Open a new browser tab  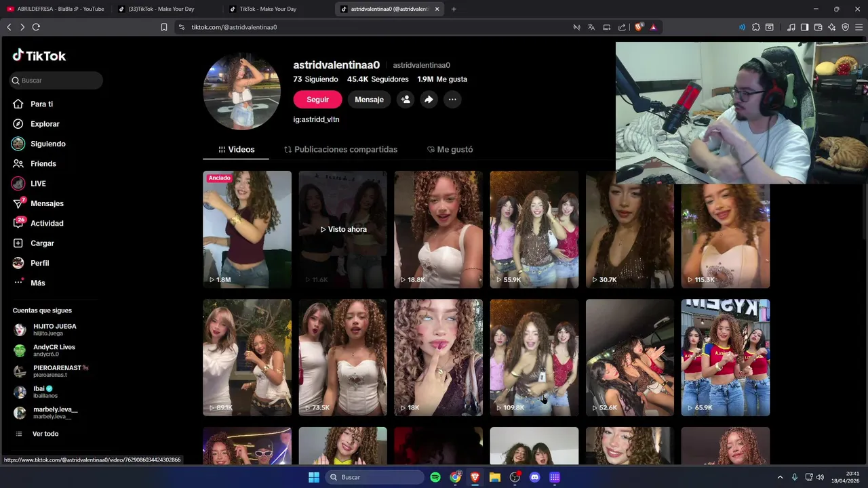pos(454,9)
